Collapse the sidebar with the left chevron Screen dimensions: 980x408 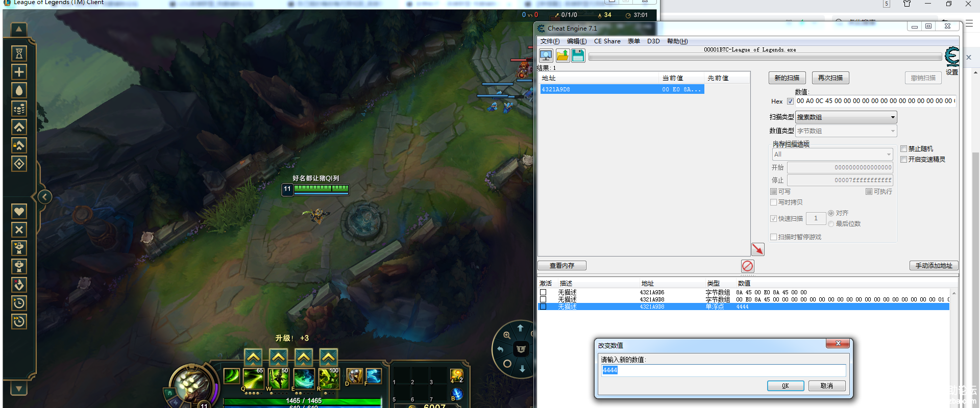pyautogui.click(x=45, y=196)
